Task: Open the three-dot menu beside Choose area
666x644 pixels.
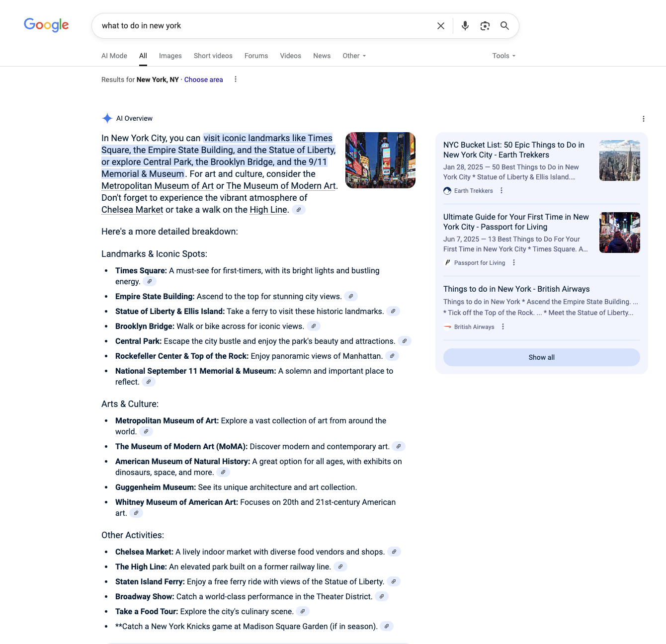Action: [x=236, y=80]
